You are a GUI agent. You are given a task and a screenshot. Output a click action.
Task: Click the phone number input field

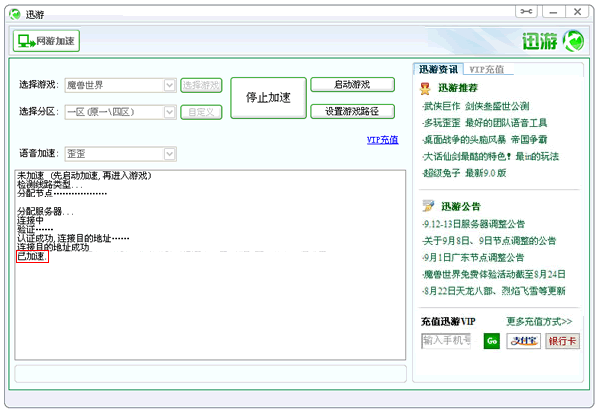pyautogui.click(x=446, y=341)
